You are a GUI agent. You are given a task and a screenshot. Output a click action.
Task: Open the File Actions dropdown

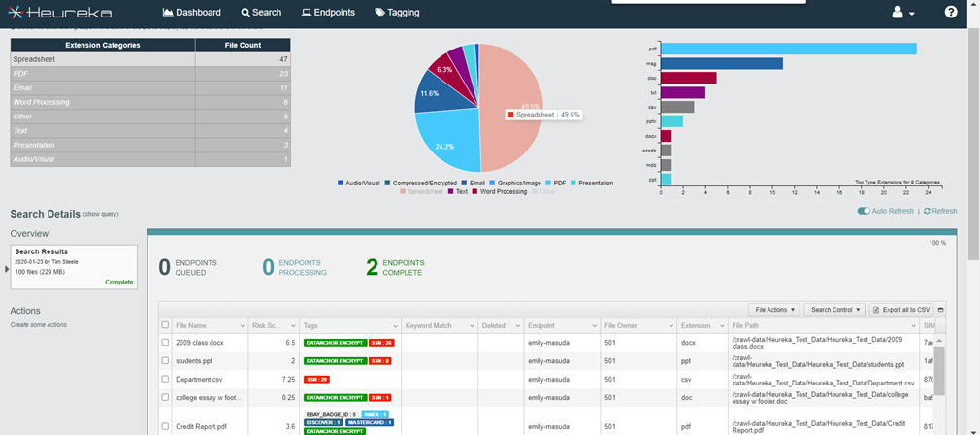click(x=774, y=310)
